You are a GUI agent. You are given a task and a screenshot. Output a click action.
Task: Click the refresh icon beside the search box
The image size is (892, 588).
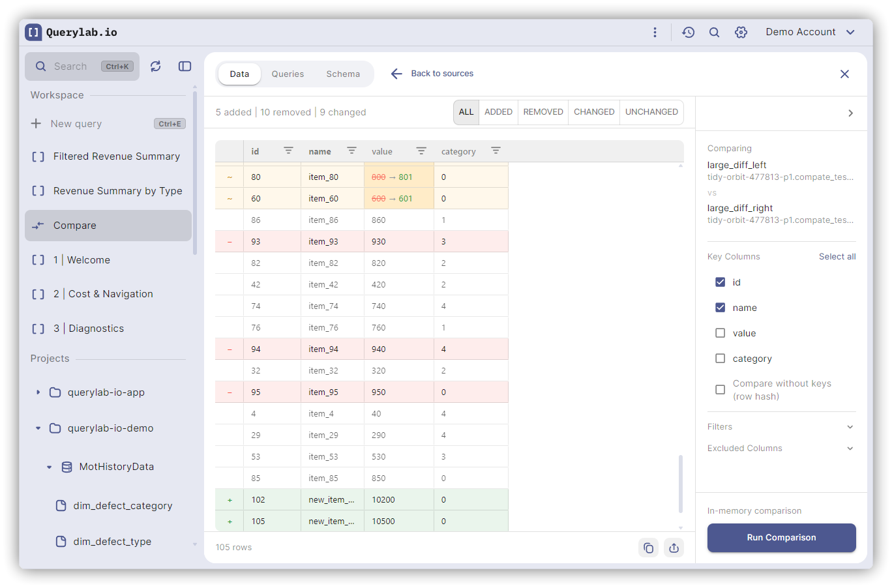click(x=155, y=66)
